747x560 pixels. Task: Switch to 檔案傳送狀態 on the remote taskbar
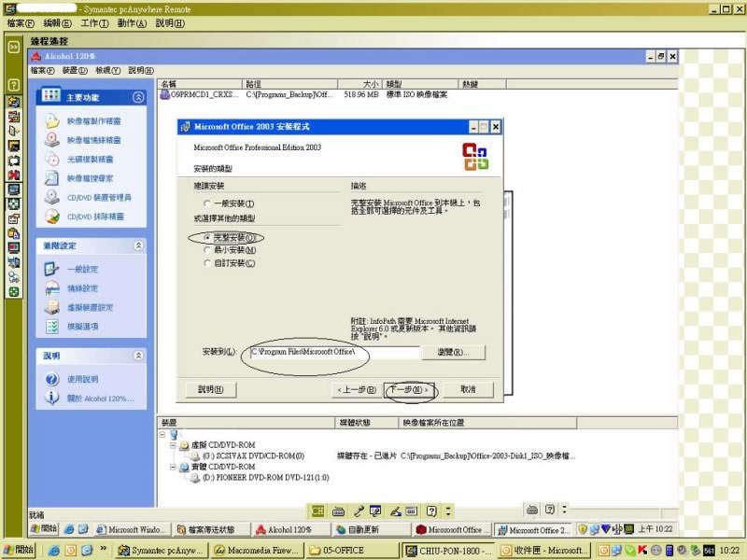(x=212, y=529)
